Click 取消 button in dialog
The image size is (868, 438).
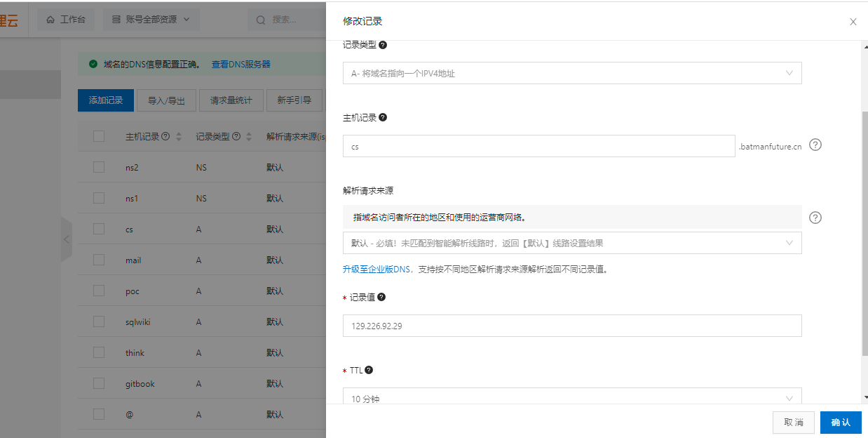pyautogui.click(x=794, y=422)
